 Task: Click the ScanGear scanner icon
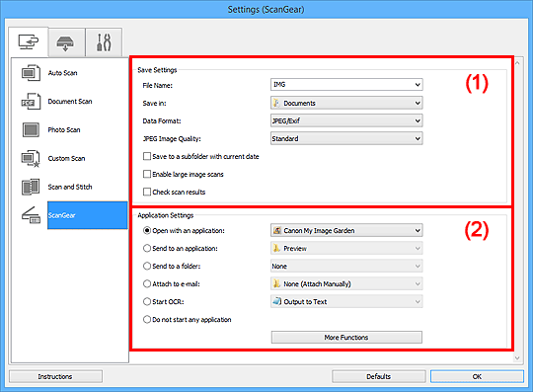click(31, 215)
